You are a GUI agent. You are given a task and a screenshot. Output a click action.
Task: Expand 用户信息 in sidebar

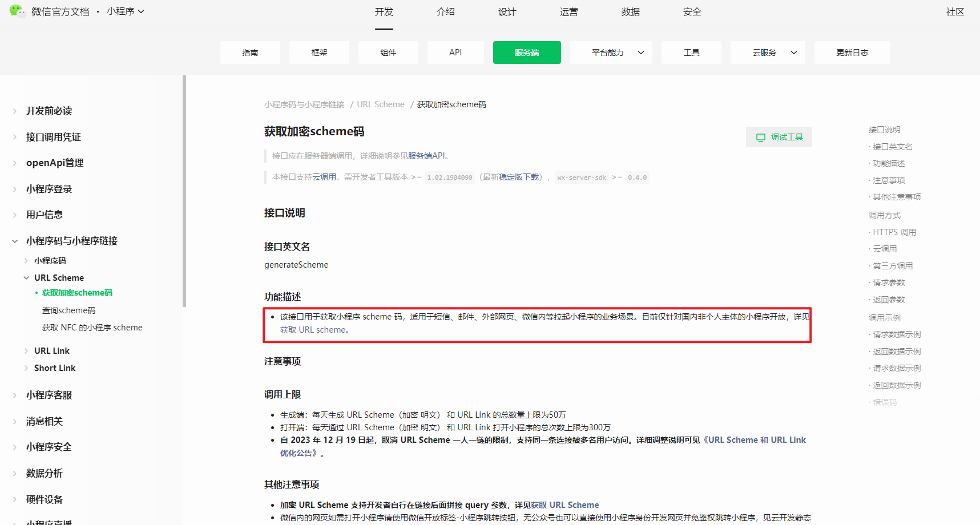coord(45,215)
